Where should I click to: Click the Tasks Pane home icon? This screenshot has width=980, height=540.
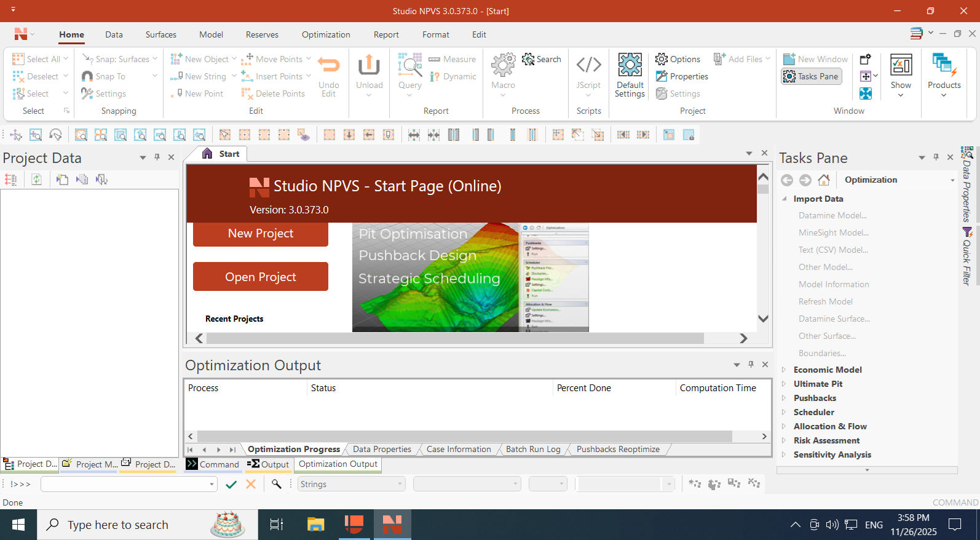824,180
